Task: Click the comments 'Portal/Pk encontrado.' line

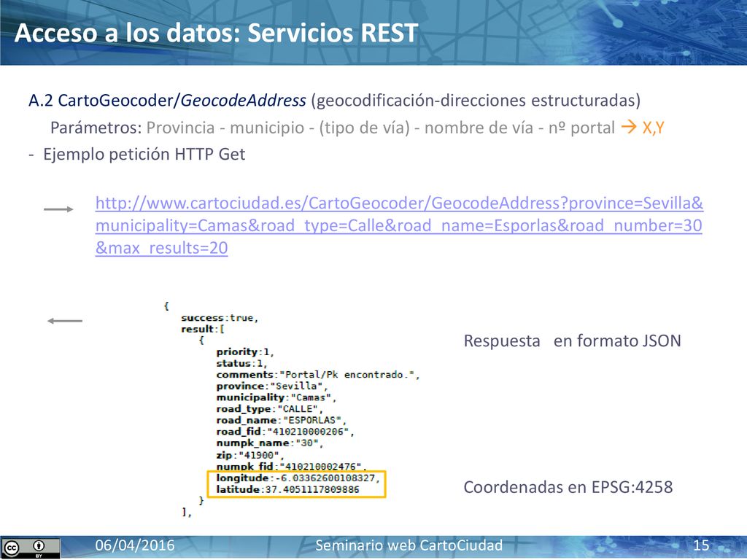Action: pyautogui.click(x=318, y=375)
